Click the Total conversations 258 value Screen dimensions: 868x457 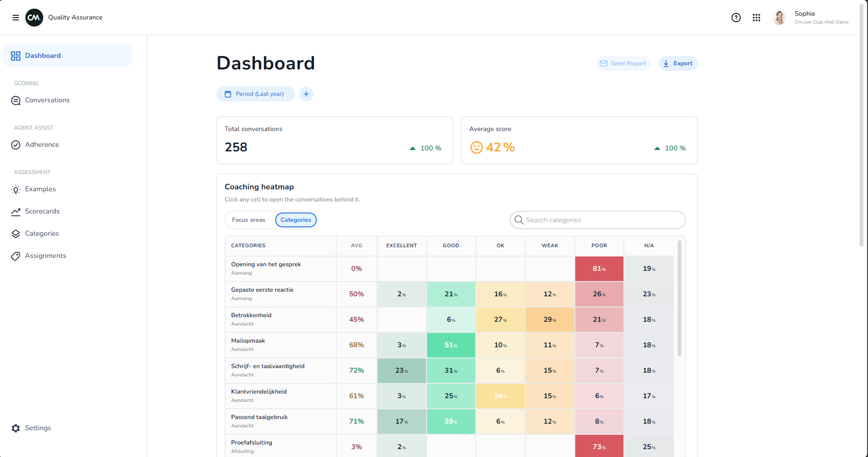236,148
